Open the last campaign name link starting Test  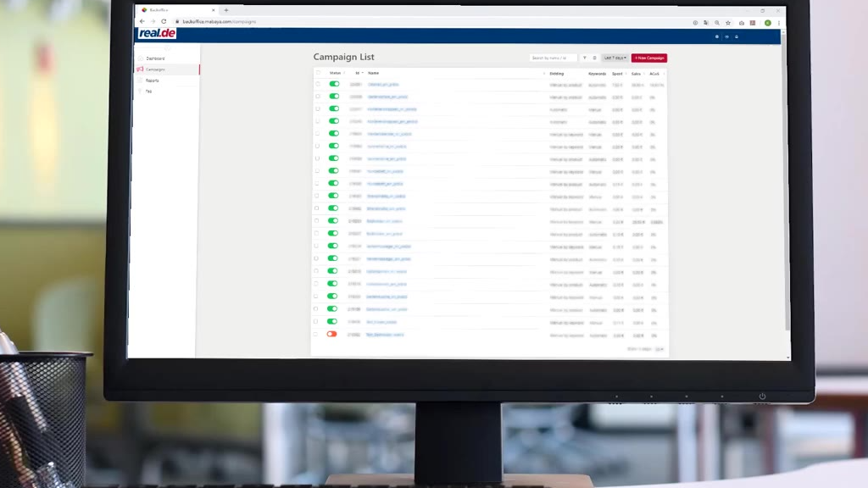click(x=385, y=335)
